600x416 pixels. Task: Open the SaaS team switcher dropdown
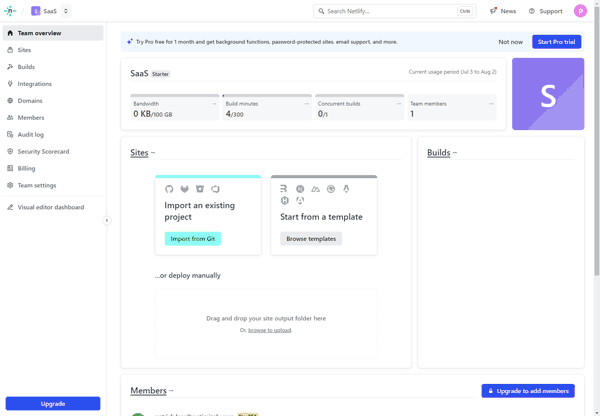[66, 11]
